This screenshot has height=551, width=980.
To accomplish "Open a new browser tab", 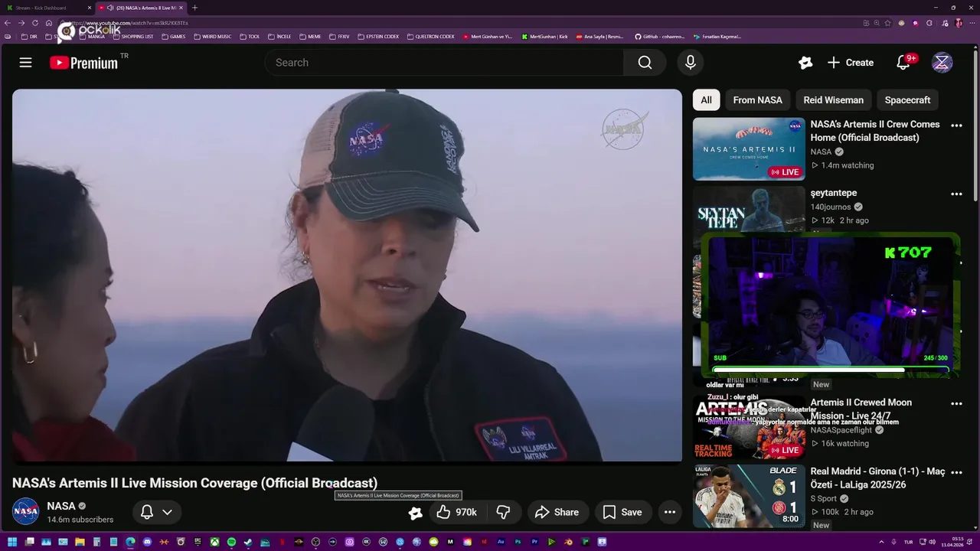I will point(194,8).
